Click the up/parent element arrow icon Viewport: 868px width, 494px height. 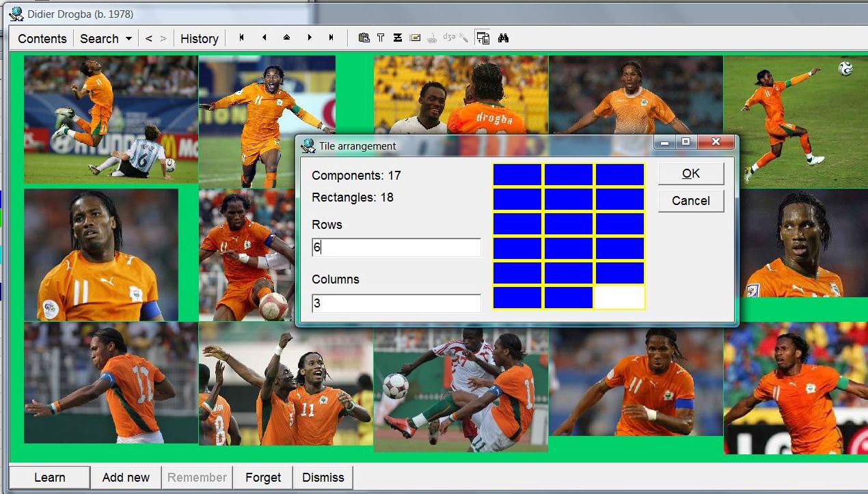[286, 38]
